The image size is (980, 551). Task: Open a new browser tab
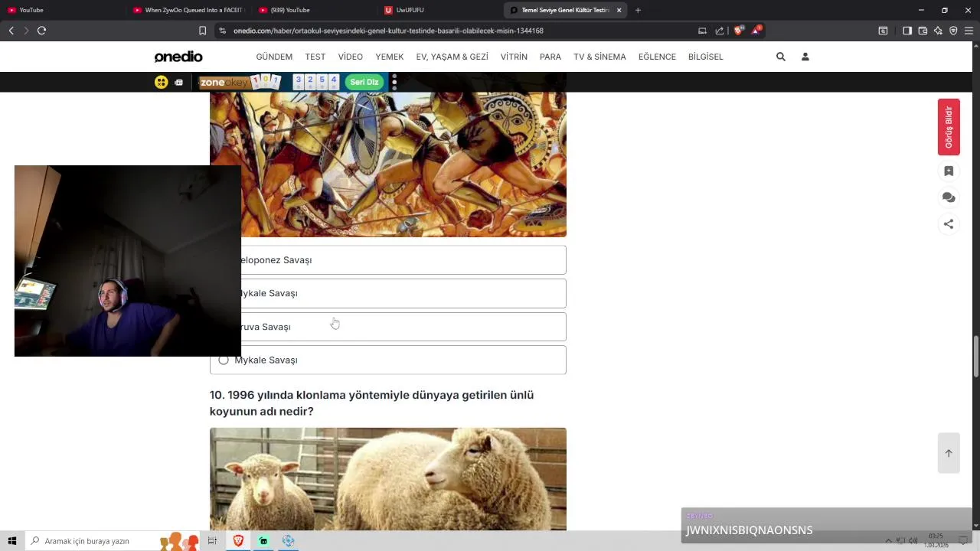[638, 10]
